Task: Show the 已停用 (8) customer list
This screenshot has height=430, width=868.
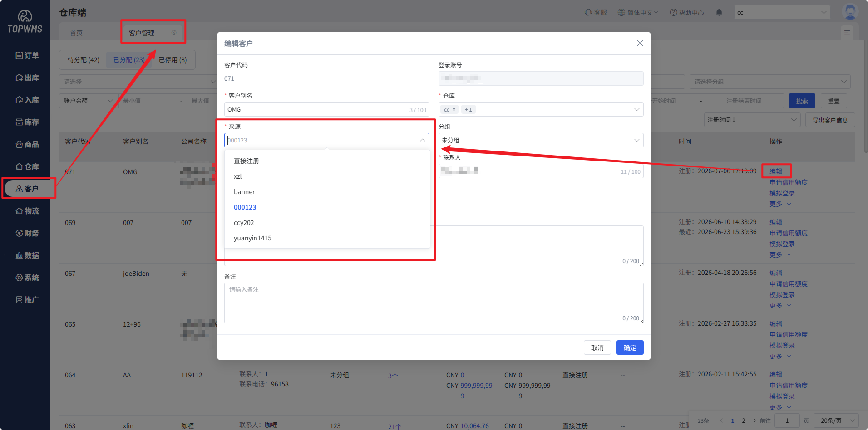Action: pyautogui.click(x=173, y=60)
